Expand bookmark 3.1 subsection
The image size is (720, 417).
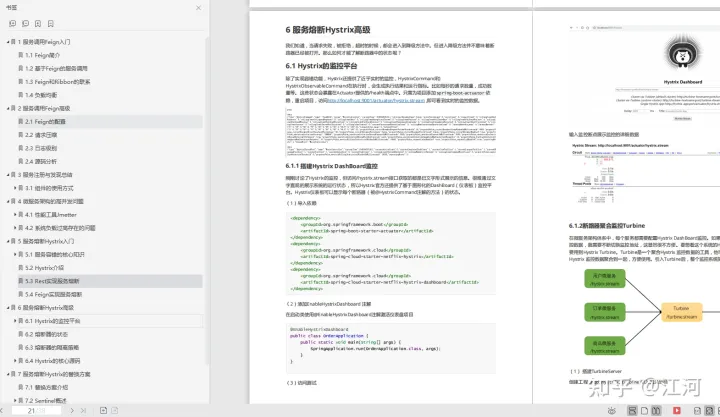15,188
